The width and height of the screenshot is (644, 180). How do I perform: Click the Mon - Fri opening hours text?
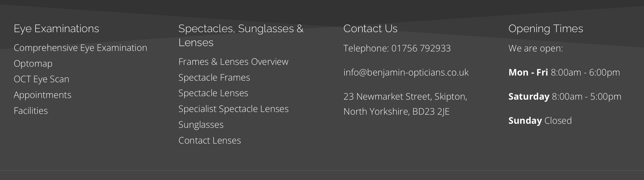click(x=564, y=73)
